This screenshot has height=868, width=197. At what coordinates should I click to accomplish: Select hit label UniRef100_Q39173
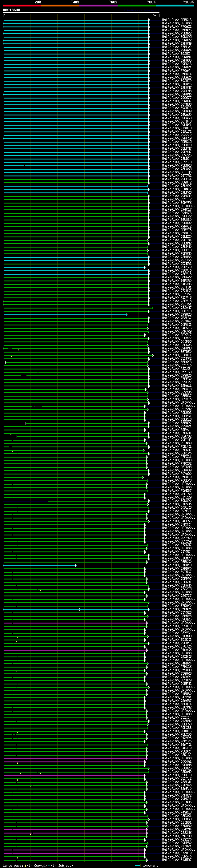[176, 162]
